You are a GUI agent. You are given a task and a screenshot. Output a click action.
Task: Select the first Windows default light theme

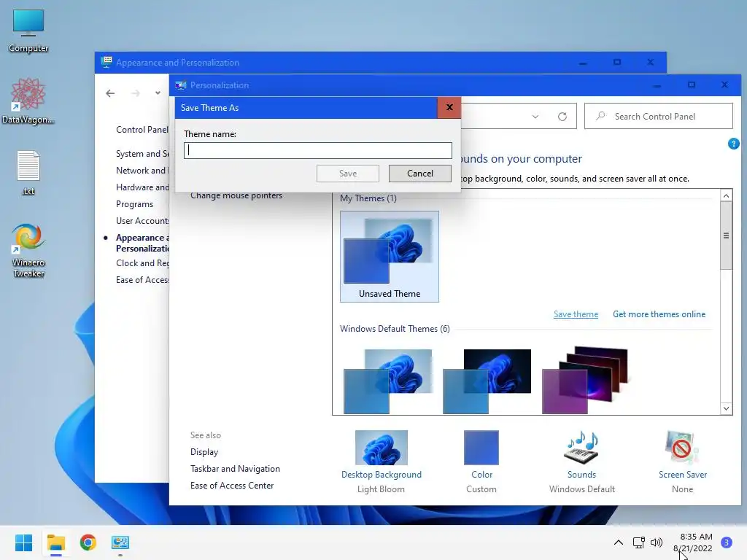pos(388,381)
